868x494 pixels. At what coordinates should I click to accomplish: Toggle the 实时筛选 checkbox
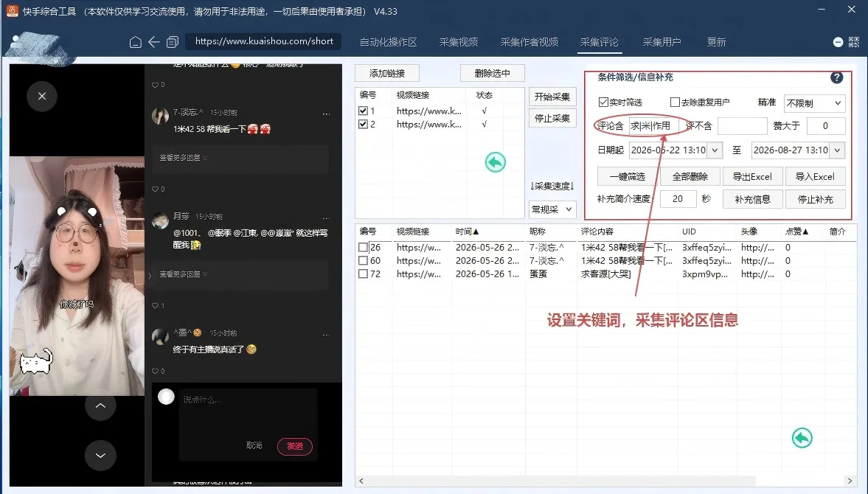click(603, 102)
